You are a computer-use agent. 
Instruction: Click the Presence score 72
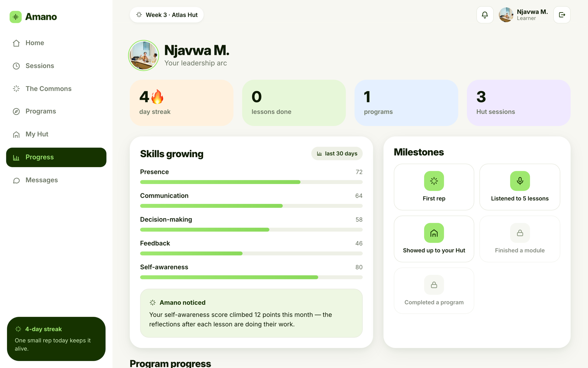359,172
